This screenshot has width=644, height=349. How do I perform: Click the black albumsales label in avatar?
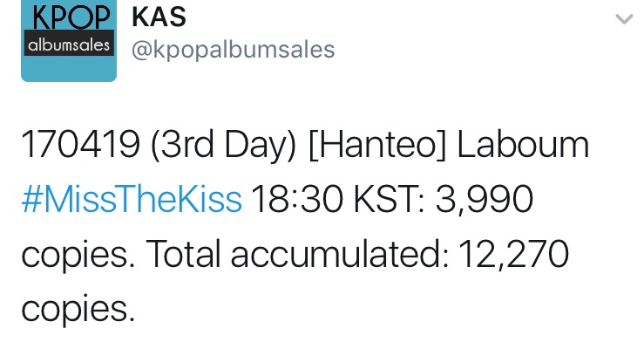coord(69,43)
